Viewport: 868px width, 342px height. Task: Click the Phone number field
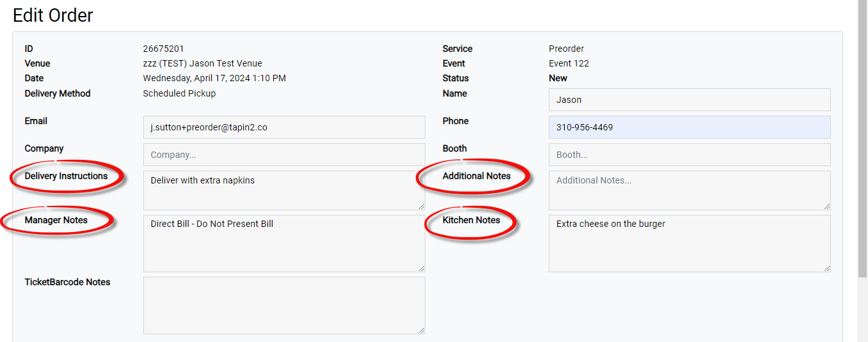pyautogui.click(x=689, y=127)
